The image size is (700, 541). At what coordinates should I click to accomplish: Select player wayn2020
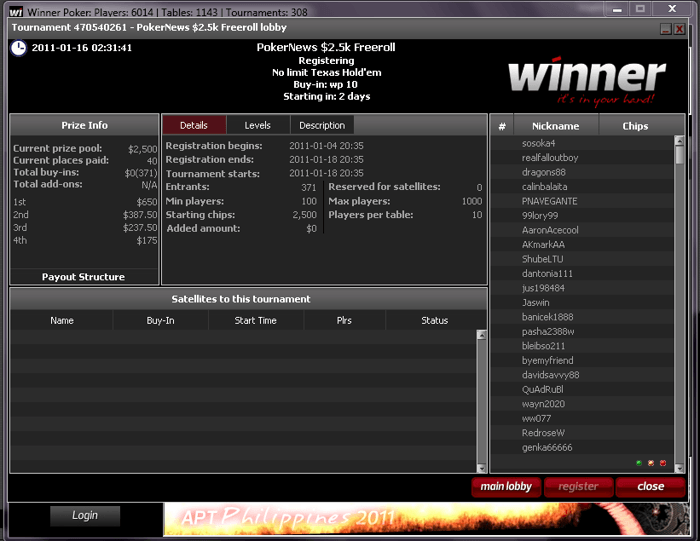coord(583,404)
